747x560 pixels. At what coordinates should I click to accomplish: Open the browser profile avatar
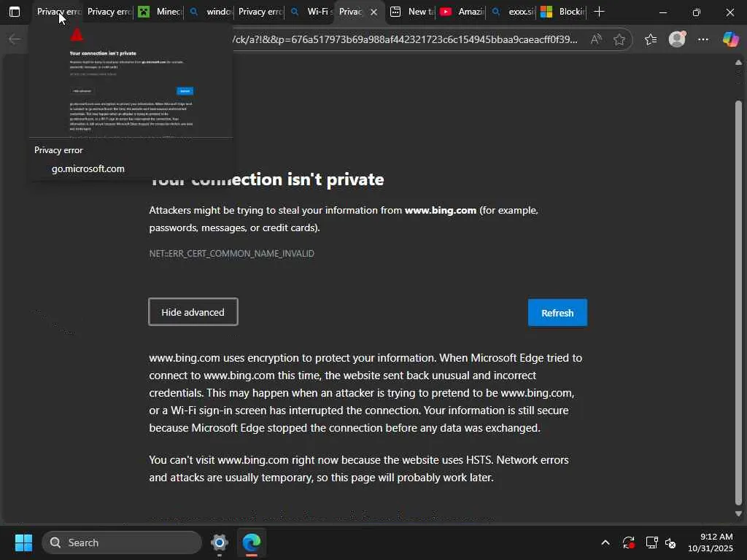(x=677, y=39)
